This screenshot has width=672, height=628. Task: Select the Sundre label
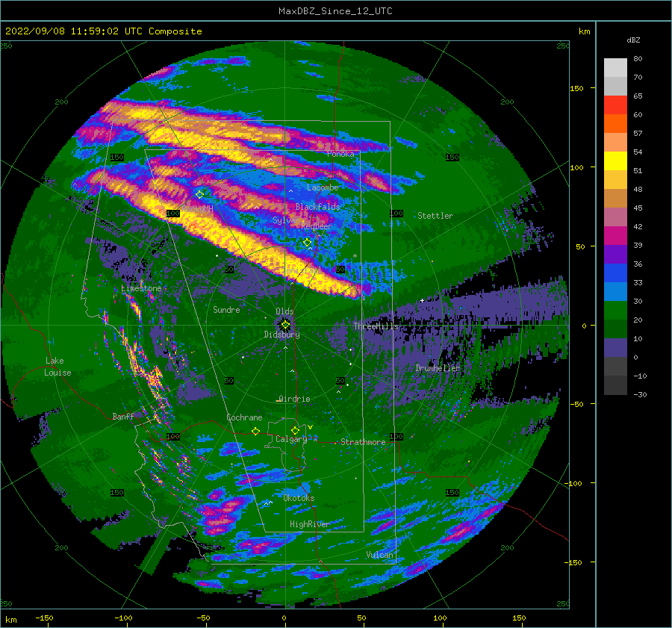(x=226, y=310)
